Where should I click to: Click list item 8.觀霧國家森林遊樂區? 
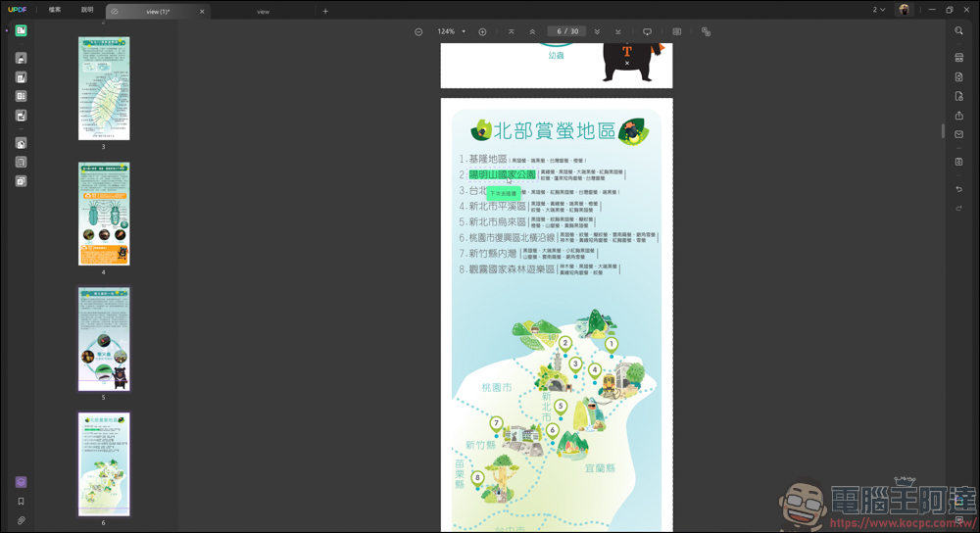(x=507, y=269)
